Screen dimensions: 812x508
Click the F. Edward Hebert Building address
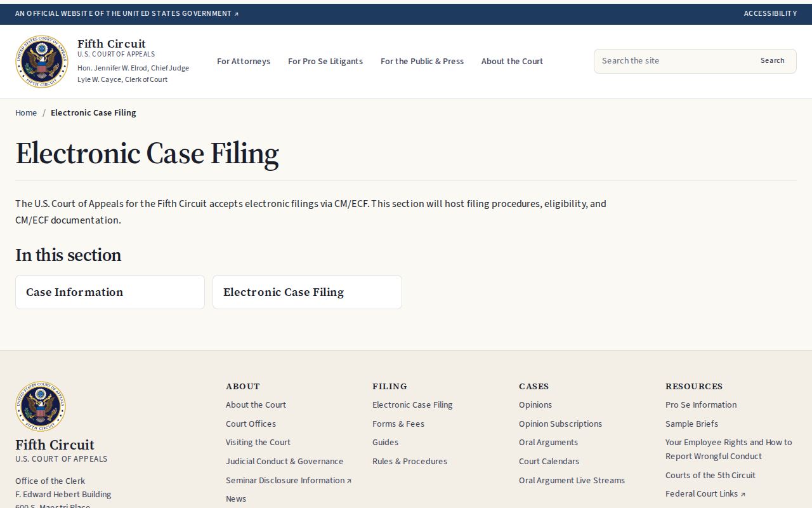click(63, 494)
